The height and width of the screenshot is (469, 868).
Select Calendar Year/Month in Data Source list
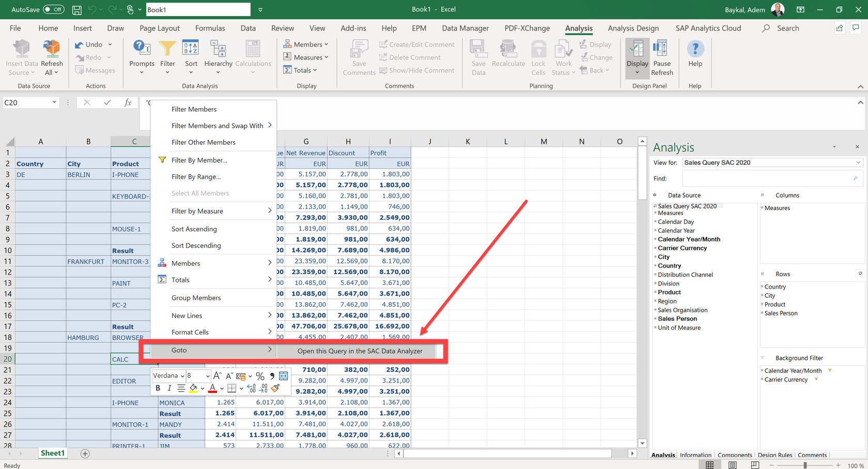pyautogui.click(x=689, y=239)
